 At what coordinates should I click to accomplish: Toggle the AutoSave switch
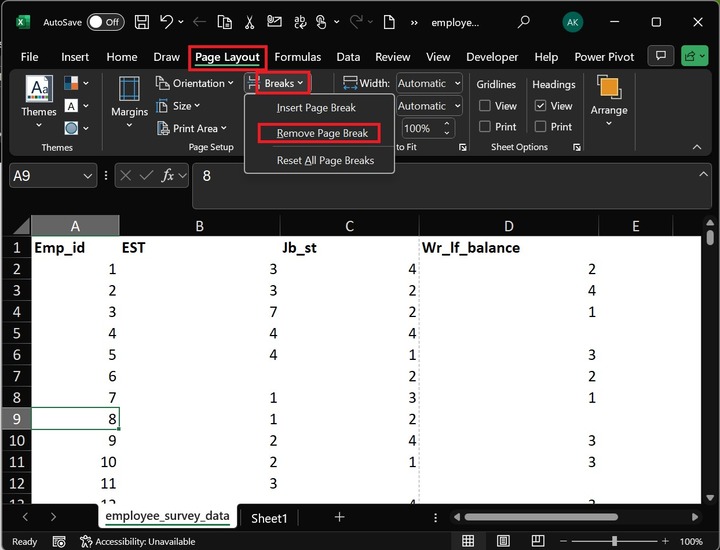coord(105,21)
